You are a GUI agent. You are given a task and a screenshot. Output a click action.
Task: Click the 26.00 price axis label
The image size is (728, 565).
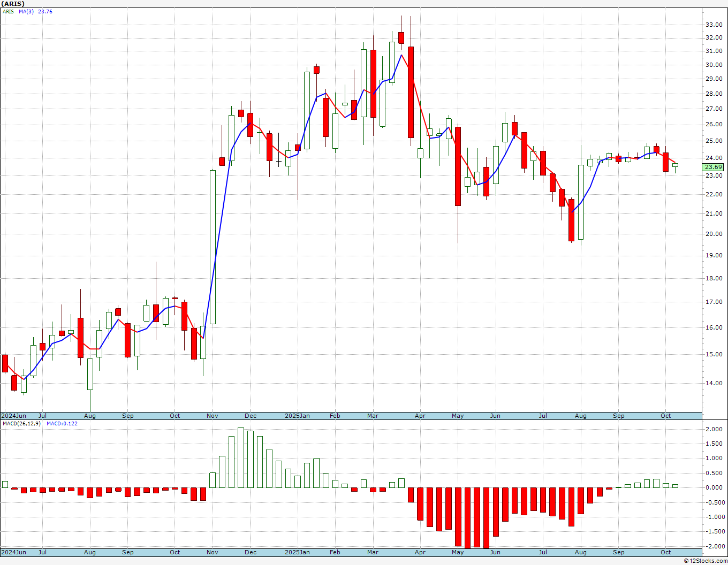tap(714, 125)
